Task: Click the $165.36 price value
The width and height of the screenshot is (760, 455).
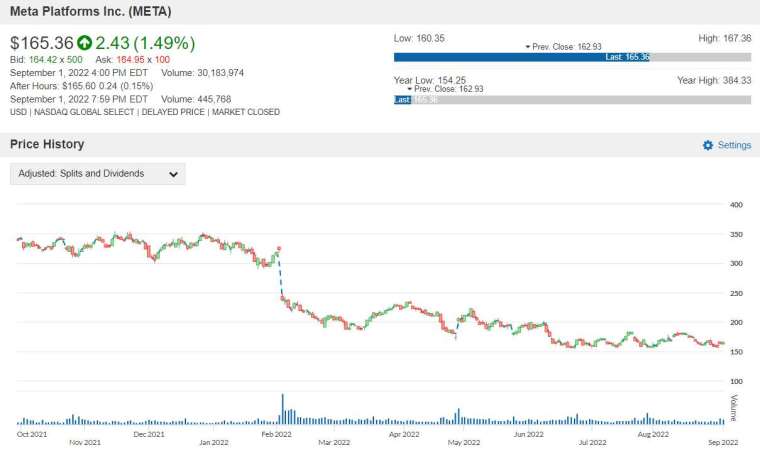Action: point(42,43)
